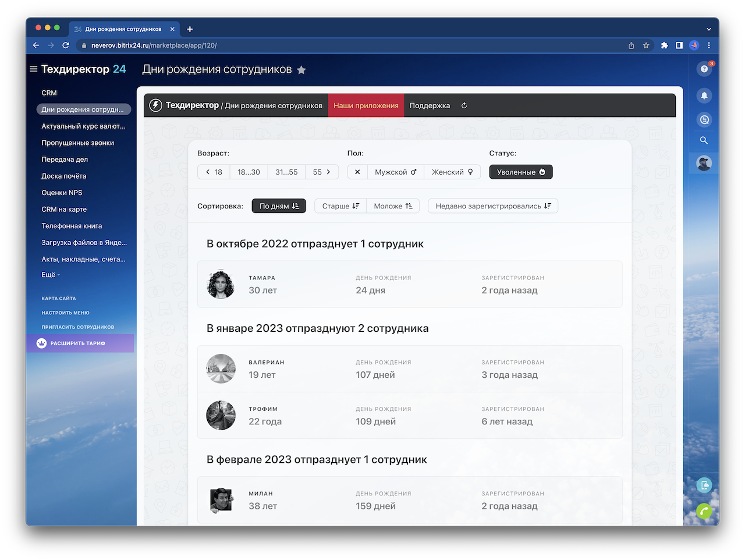Expand the Ещё sidebar menu
Screen dimensions: 745x560
50,275
